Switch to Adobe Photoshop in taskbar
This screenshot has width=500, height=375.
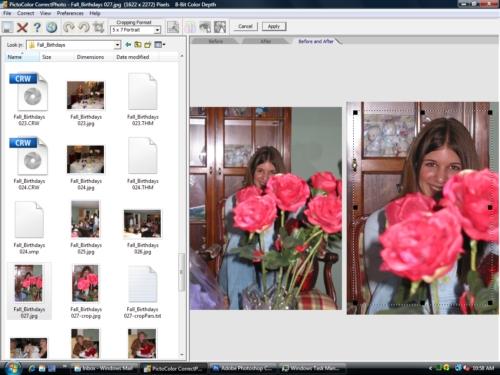coord(242,368)
